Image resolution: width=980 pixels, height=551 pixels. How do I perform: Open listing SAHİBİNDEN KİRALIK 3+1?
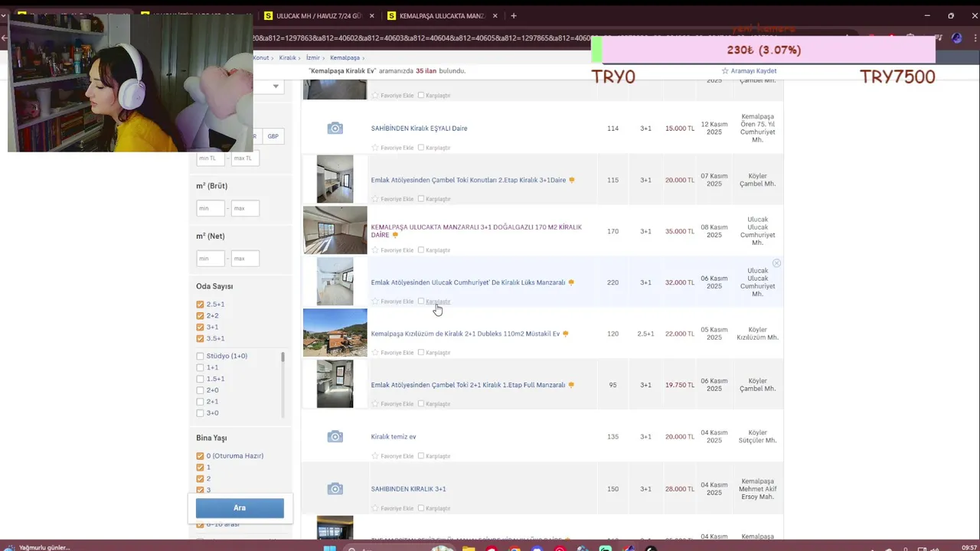coord(408,489)
